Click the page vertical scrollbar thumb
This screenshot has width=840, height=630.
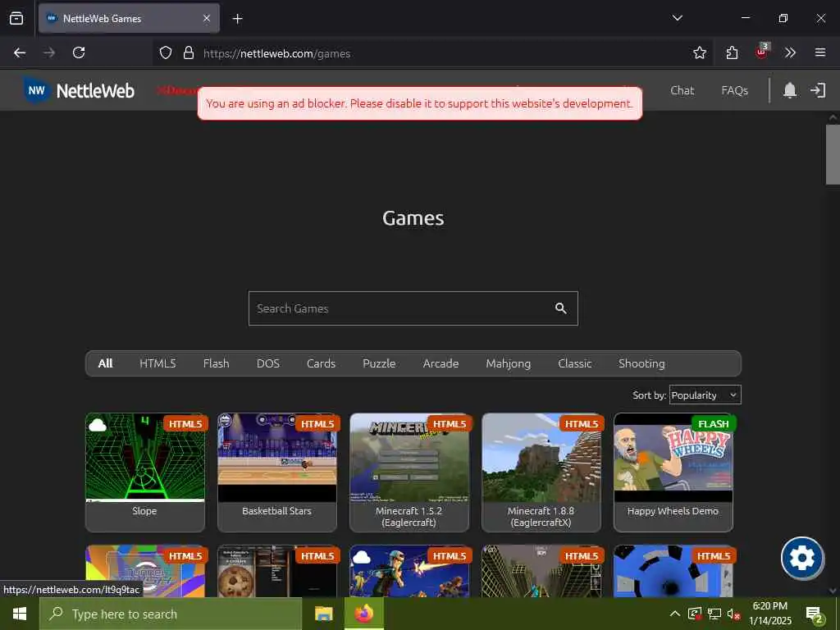[833, 154]
